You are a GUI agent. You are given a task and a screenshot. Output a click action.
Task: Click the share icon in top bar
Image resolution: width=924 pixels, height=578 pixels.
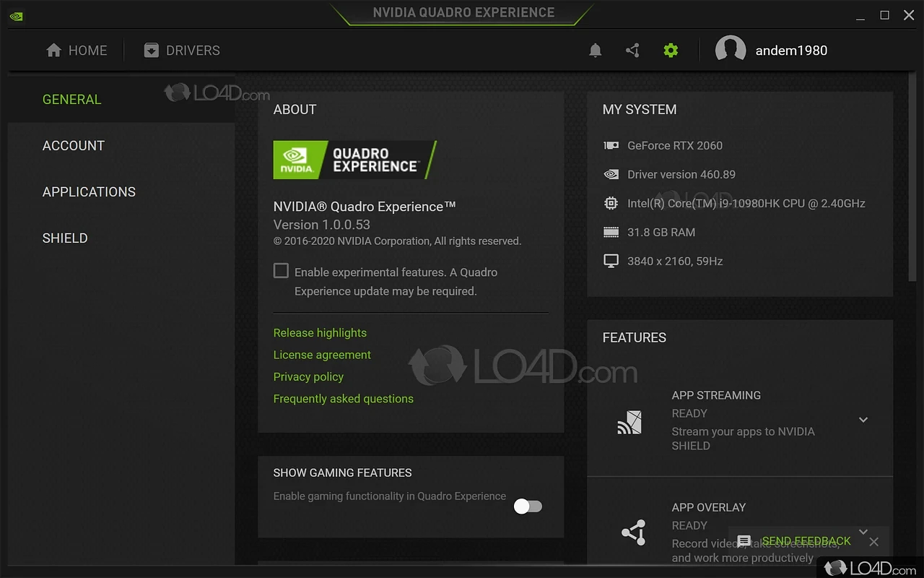click(633, 51)
